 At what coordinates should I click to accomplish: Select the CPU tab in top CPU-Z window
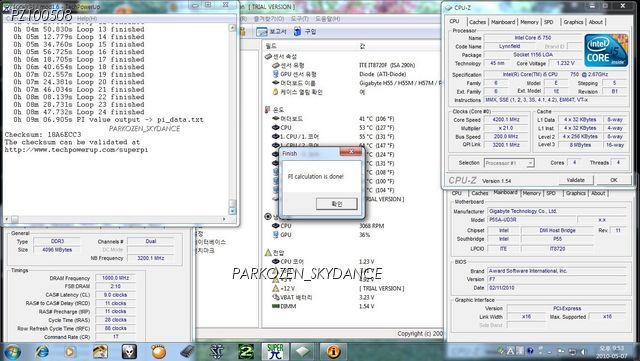tap(455, 21)
